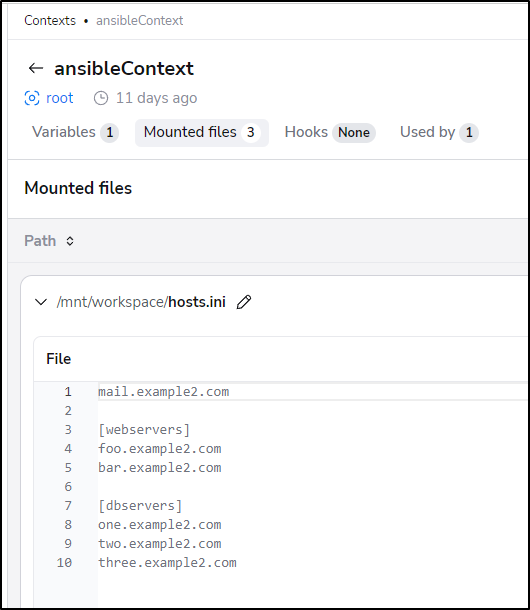Click the clock icon near 11 days ago
The width and height of the screenshot is (530, 610).
[x=101, y=98]
